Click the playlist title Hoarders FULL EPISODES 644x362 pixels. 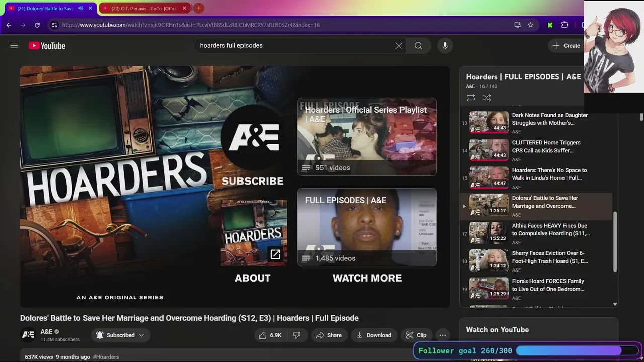pyautogui.click(x=523, y=77)
